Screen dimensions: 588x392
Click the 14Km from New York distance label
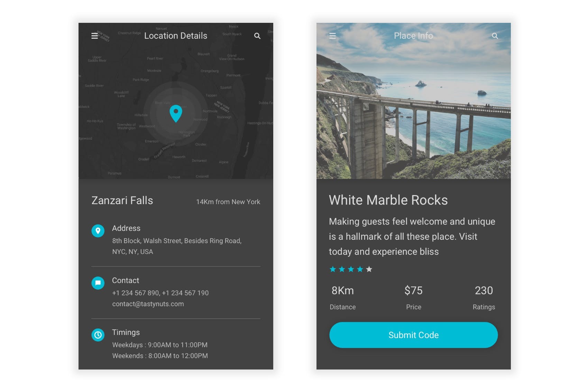228,202
